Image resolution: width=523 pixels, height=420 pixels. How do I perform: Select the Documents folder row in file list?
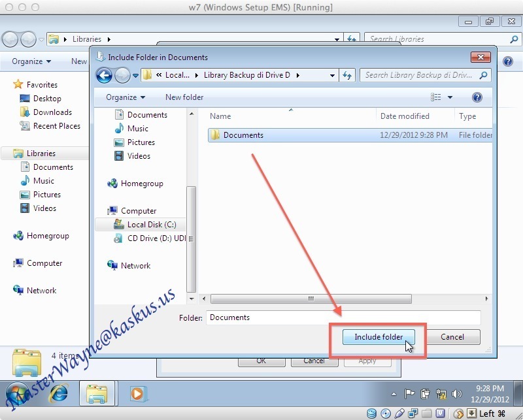click(x=350, y=135)
